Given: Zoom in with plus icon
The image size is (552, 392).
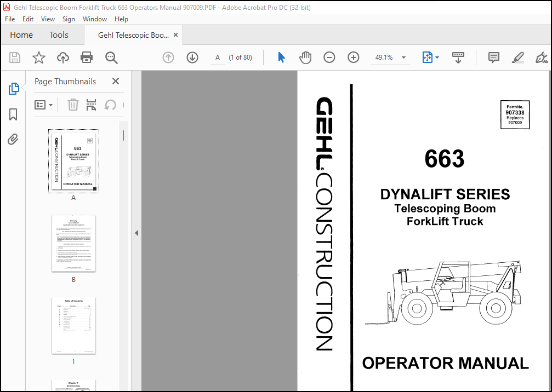Looking at the screenshot, I should (353, 57).
